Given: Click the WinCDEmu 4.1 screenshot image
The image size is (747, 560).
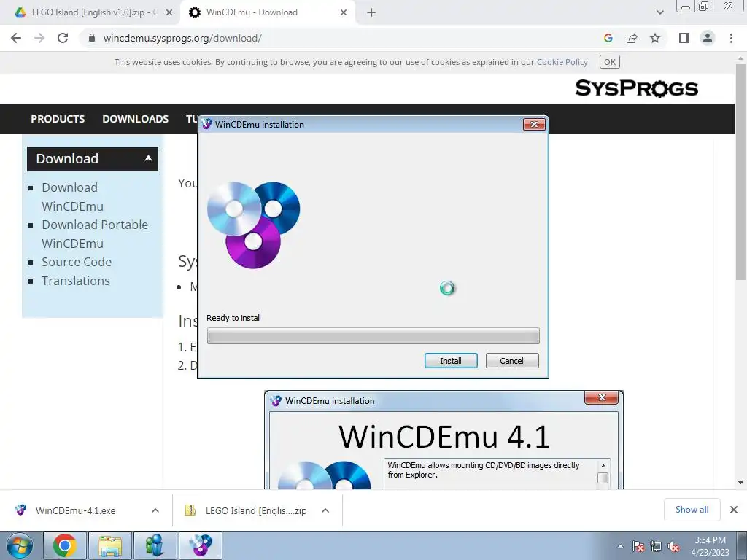Looking at the screenshot, I should coord(444,440).
